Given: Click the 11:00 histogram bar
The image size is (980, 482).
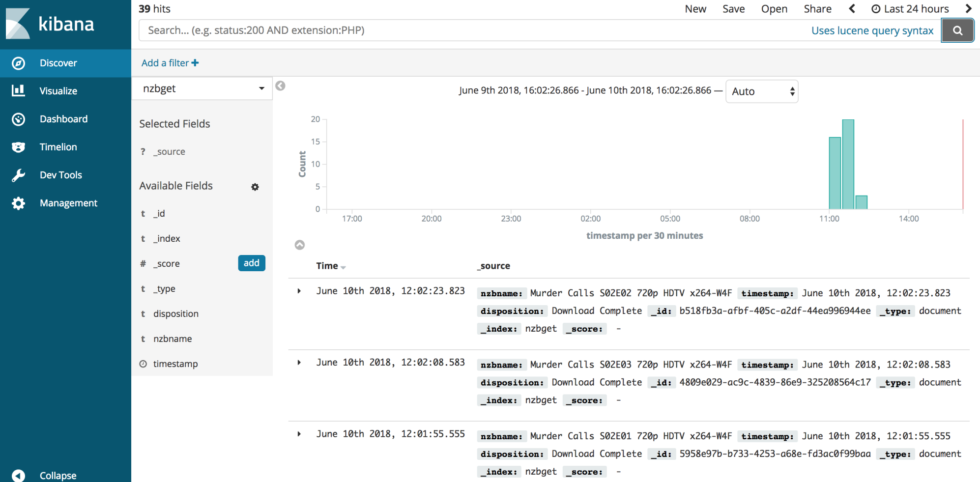Looking at the screenshot, I should point(835,173).
